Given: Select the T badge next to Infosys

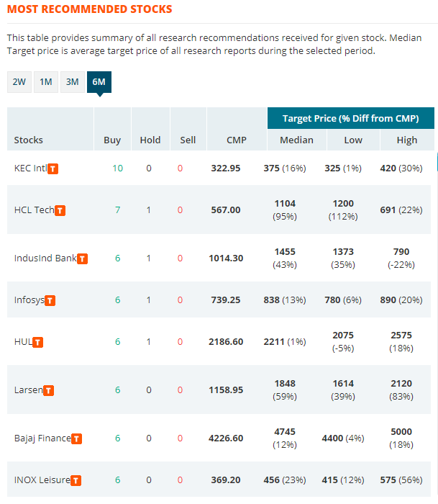Looking at the screenshot, I should pyautogui.click(x=50, y=300).
